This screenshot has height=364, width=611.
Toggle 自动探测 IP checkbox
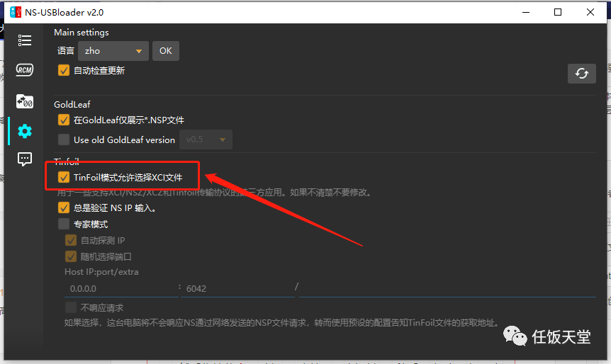point(71,240)
